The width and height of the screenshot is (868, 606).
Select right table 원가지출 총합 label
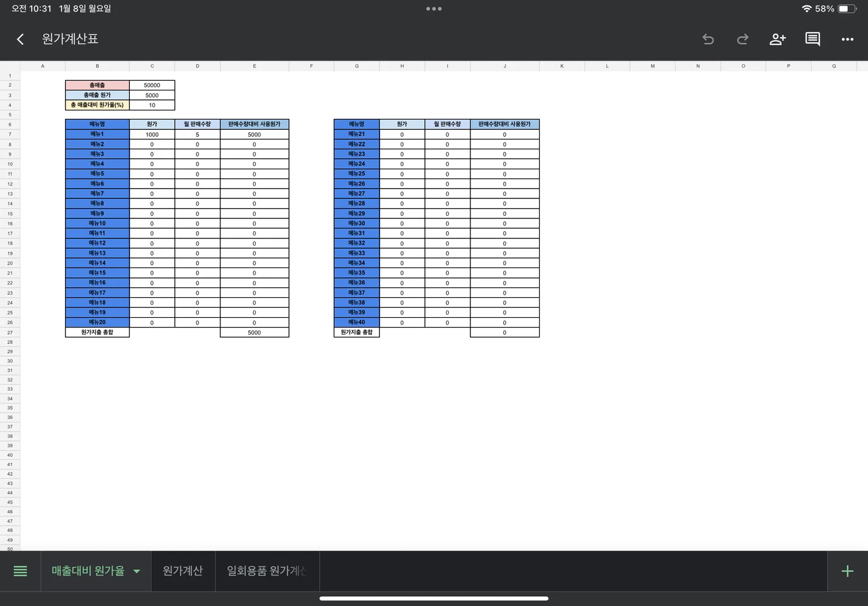[356, 332]
